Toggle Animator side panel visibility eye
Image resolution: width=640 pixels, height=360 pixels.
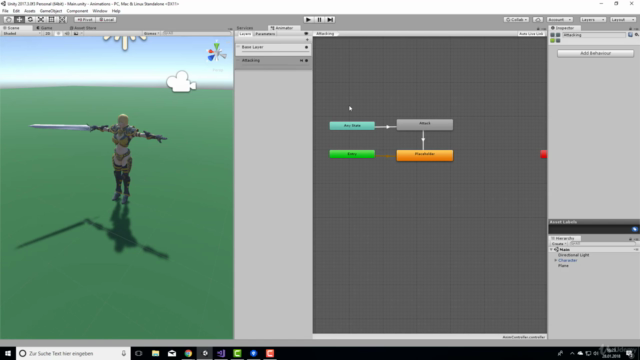(306, 34)
